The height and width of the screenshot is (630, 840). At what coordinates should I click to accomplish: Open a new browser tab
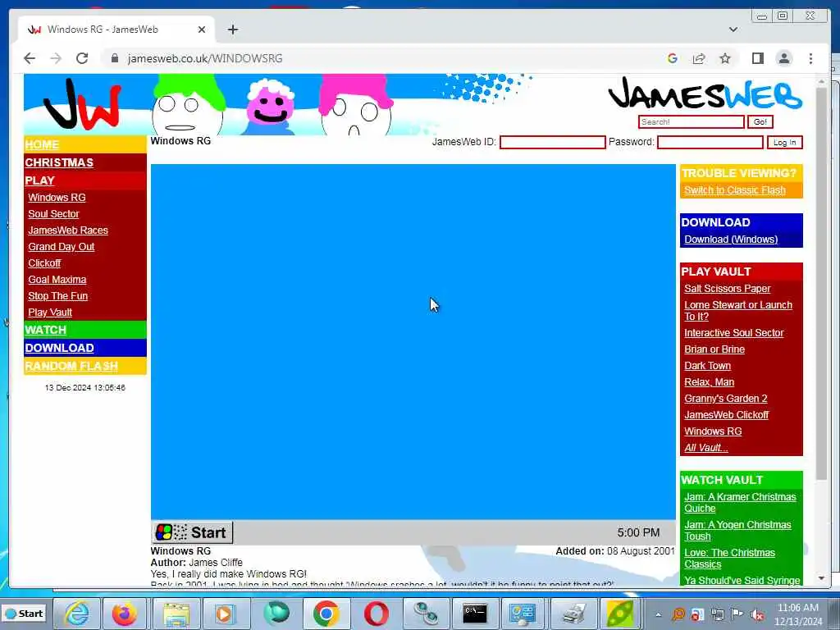click(x=232, y=30)
